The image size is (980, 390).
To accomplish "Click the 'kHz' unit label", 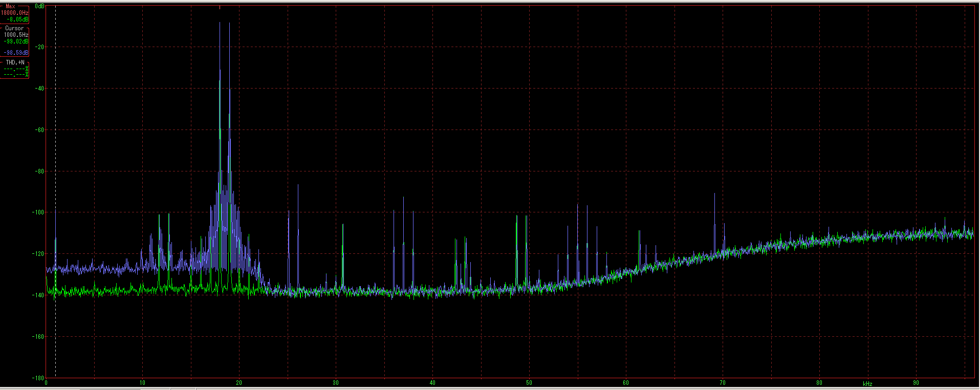I will pos(867,384).
